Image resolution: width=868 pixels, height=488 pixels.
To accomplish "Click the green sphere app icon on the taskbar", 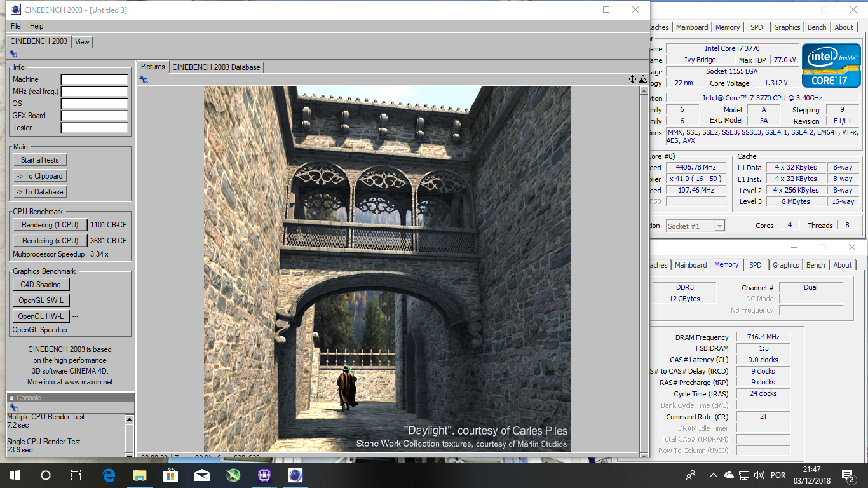I will pos(233,475).
